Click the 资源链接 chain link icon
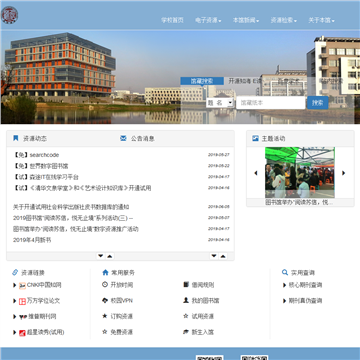Viewport: 360px width, 360px height. [15, 272]
